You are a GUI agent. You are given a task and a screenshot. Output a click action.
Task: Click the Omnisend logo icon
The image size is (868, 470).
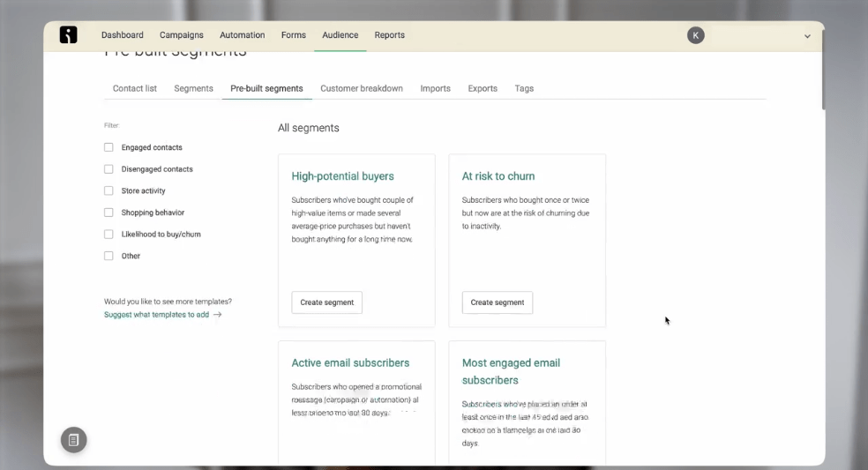click(68, 35)
